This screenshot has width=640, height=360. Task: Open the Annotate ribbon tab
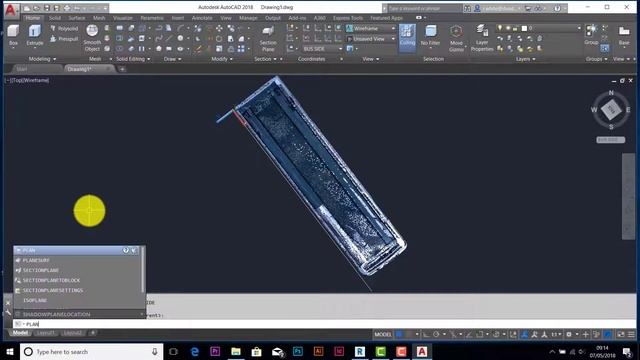point(202,18)
